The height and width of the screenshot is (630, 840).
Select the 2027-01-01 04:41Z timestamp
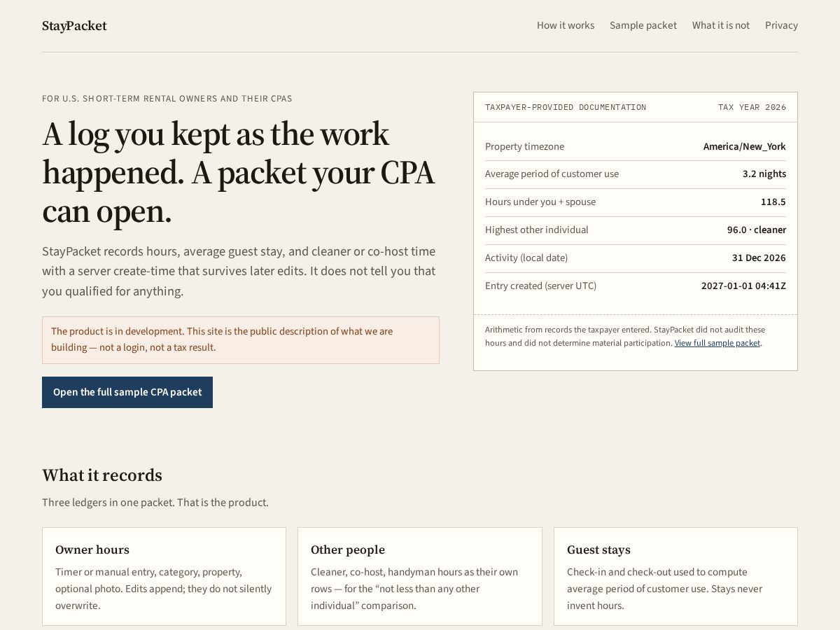pos(743,286)
